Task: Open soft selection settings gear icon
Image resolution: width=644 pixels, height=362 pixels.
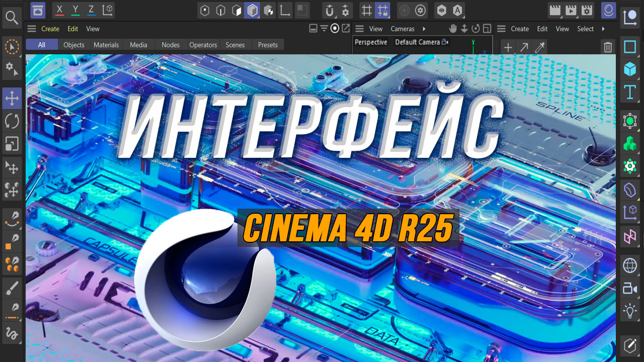Action: (x=421, y=10)
